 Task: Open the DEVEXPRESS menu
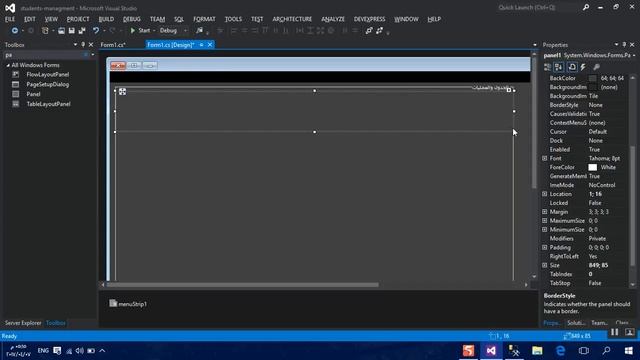pyautogui.click(x=369, y=19)
